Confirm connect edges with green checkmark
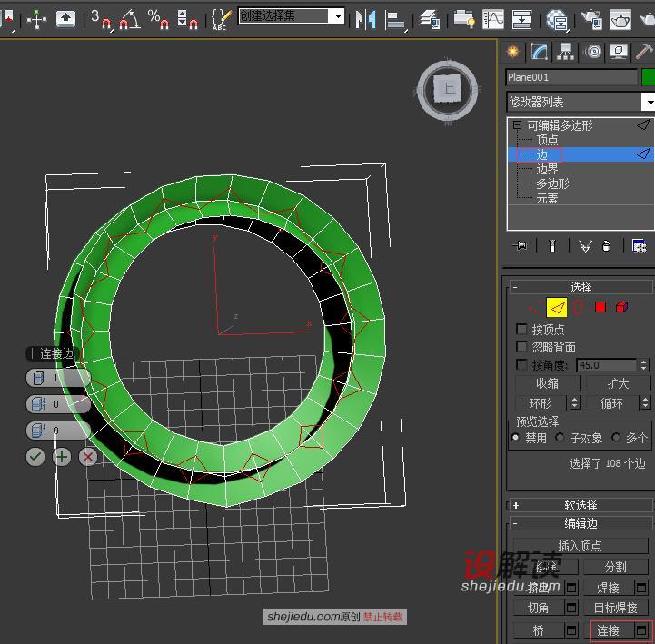Image resolution: width=655 pixels, height=644 pixels. (35, 457)
